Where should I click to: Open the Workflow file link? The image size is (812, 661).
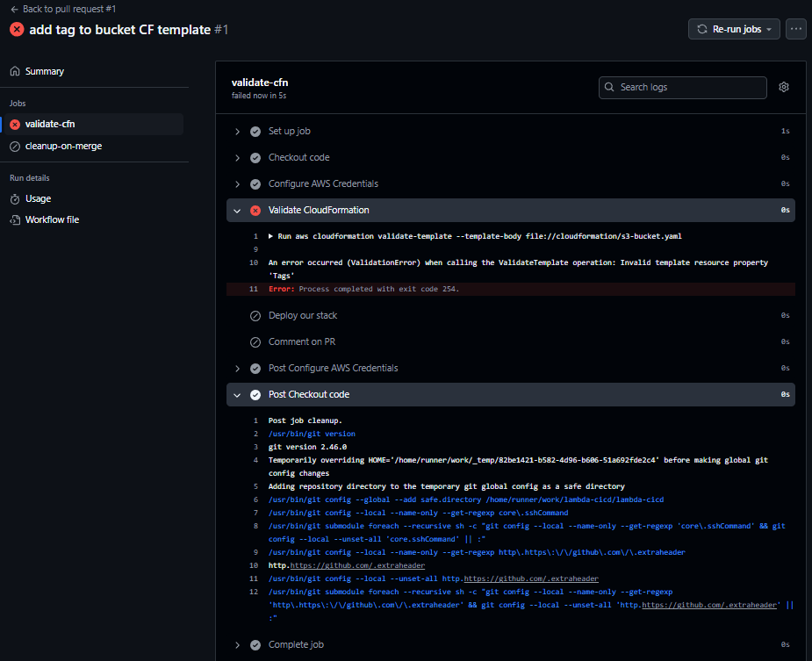pos(52,219)
